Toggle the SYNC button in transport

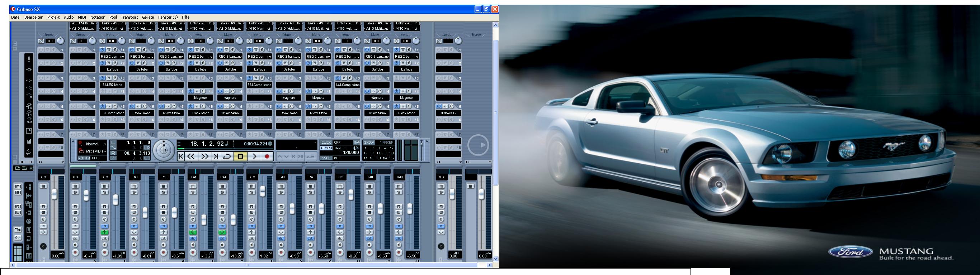(x=326, y=158)
